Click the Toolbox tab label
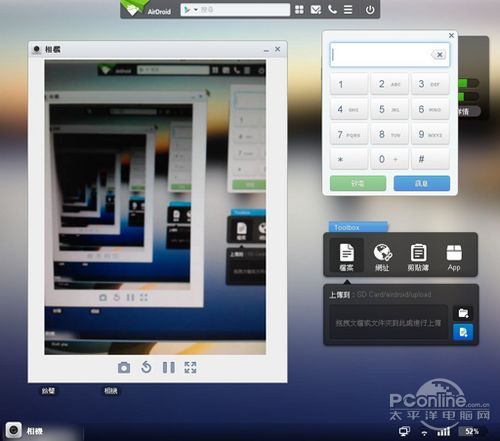This screenshot has height=441, width=500. click(x=358, y=227)
